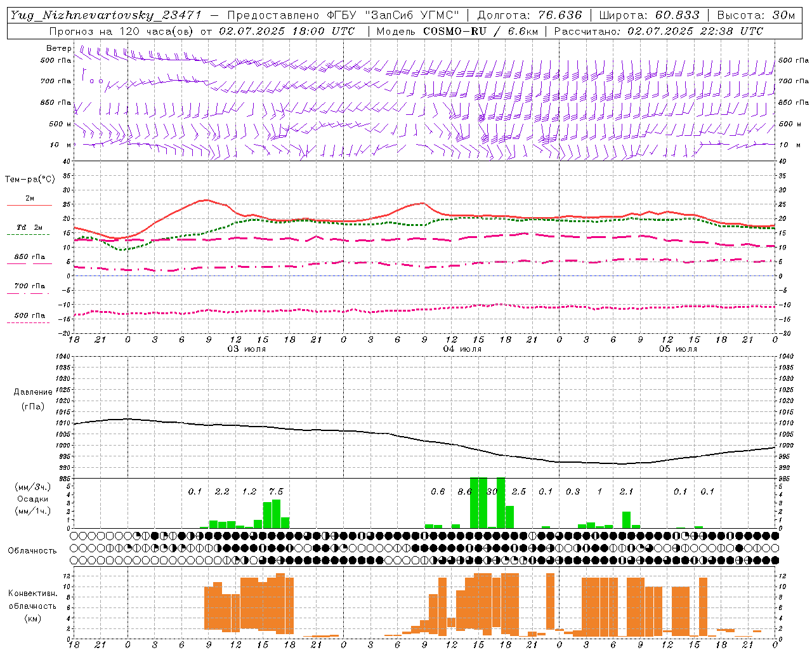Click the Тем-ра(°C) axis label
Screen dimensions: 812x650
[30, 179]
